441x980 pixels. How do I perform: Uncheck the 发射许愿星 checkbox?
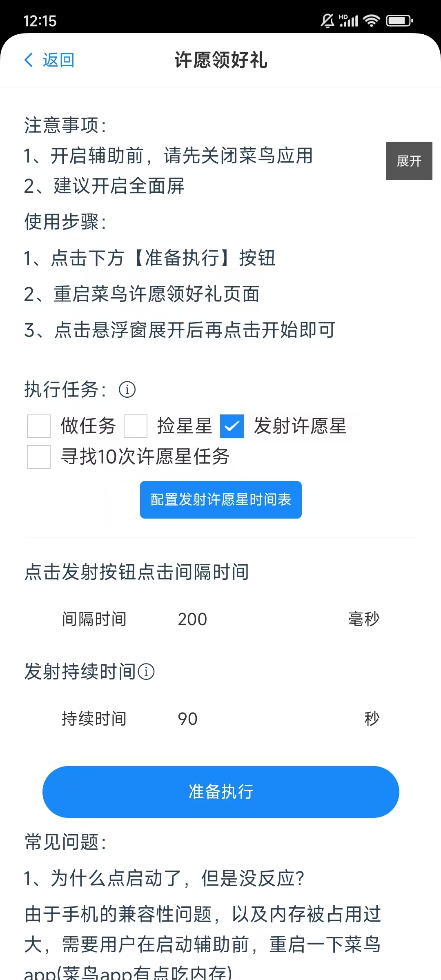232,426
